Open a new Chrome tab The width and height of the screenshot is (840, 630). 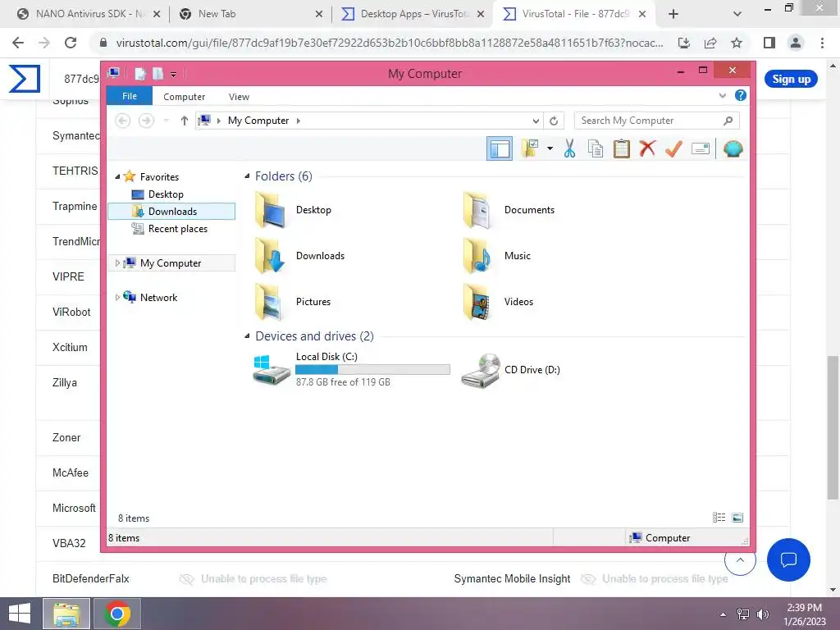click(x=673, y=15)
